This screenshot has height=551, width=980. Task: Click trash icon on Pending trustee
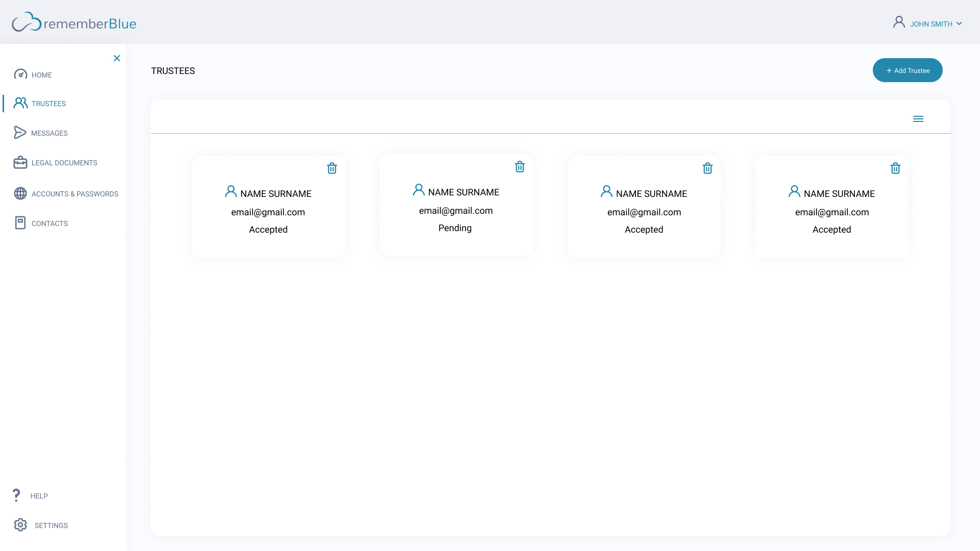pyautogui.click(x=520, y=167)
